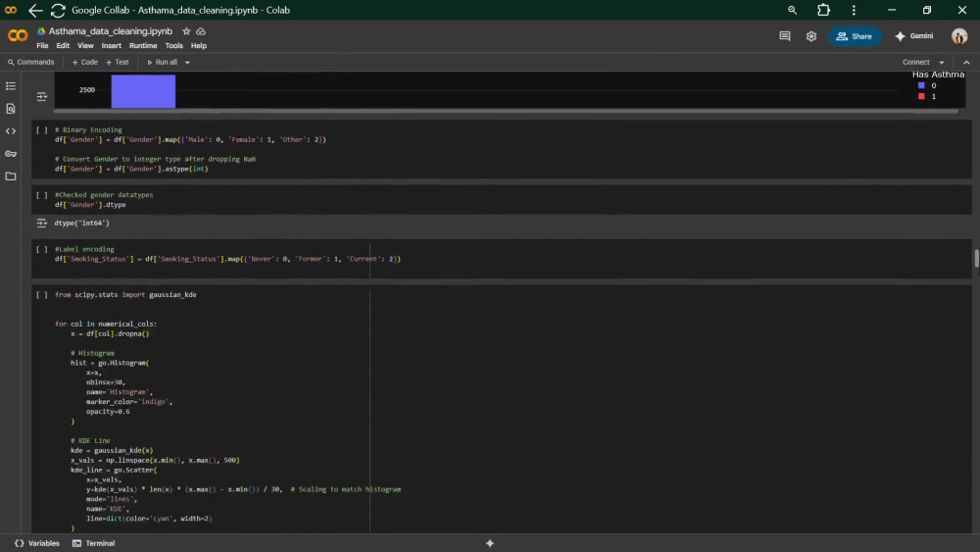Add a new Text cell
This screenshot has width=980, height=552.
[x=118, y=63]
